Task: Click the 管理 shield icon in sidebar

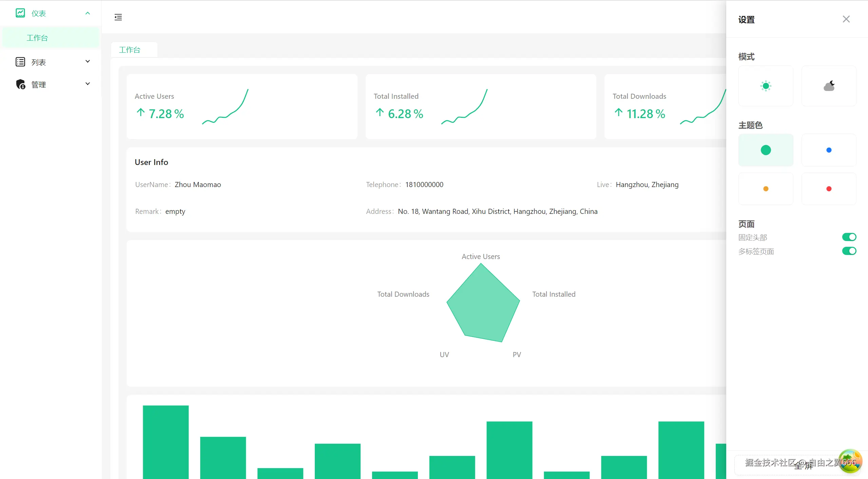Action: point(20,84)
